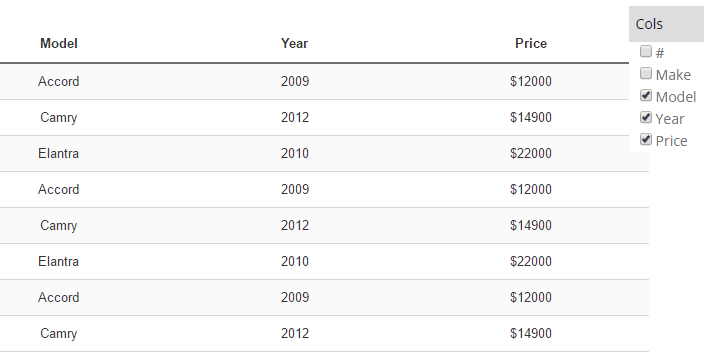Select the last Camry row
708x361 pixels.
click(324, 333)
